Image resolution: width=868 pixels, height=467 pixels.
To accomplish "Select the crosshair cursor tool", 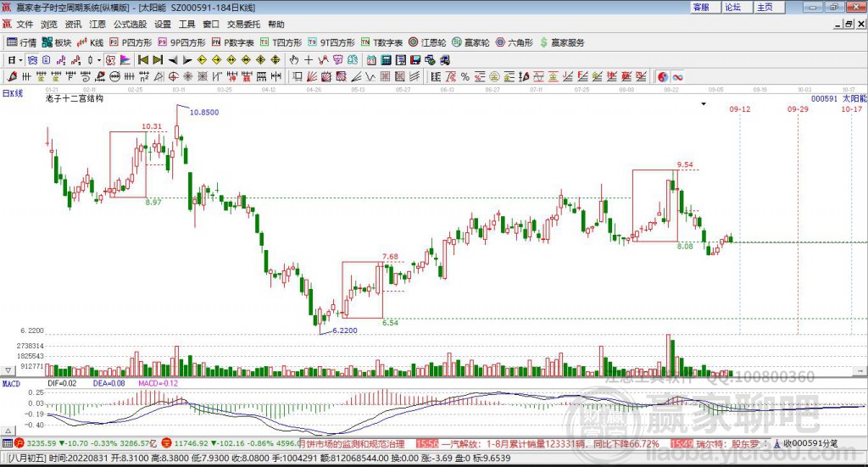I will (x=309, y=60).
